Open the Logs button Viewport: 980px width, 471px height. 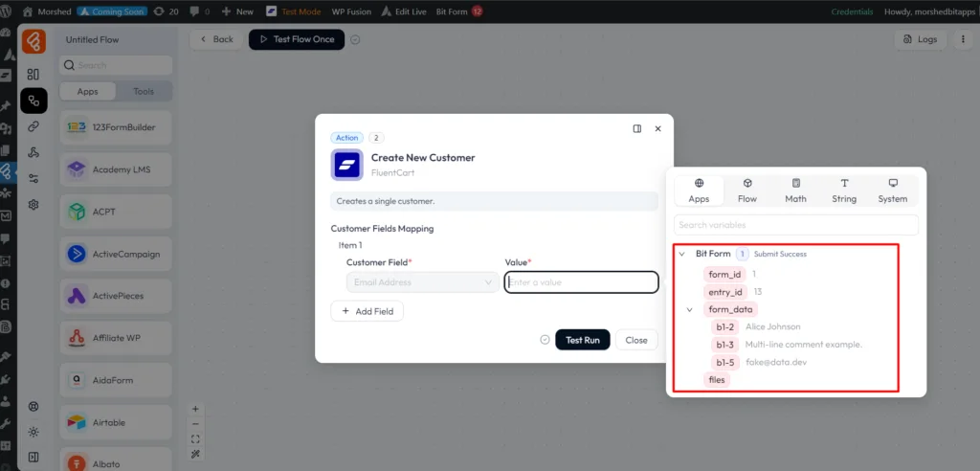921,39
